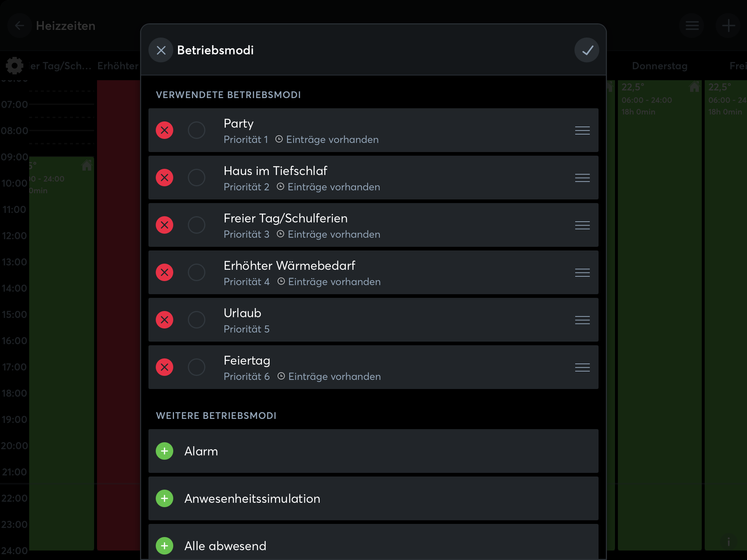This screenshot has height=560, width=747.
Task: Click the plus button in top bar
Action: coord(728,26)
